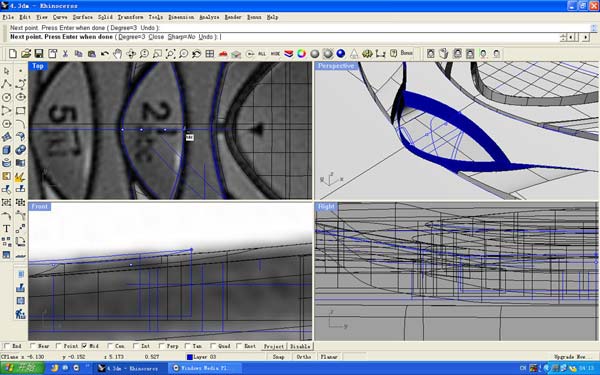The width and height of the screenshot is (600, 375).
Task: Click the Snap button in status bar
Action: click(279, 357)
